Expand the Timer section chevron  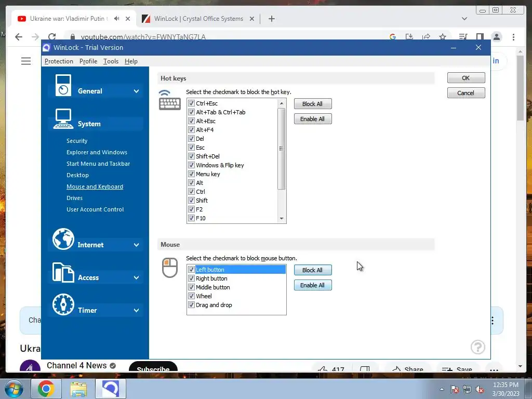pos(137,310)
